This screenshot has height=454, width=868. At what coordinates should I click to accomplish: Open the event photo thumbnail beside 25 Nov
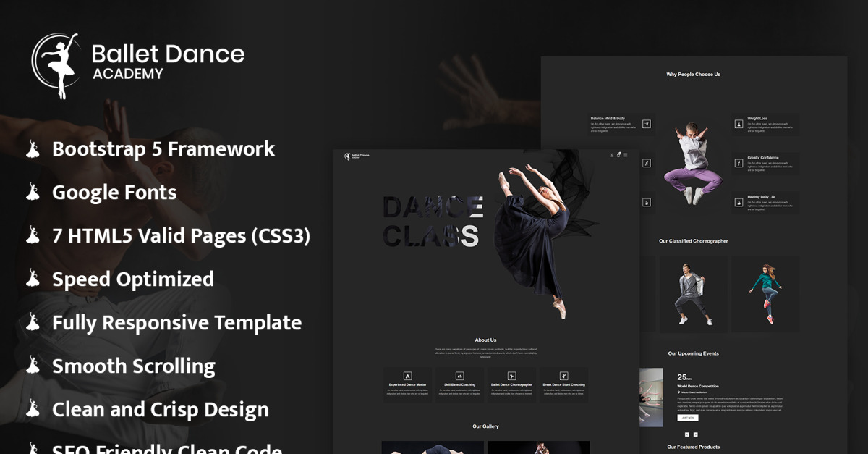[x=652, y=398]
